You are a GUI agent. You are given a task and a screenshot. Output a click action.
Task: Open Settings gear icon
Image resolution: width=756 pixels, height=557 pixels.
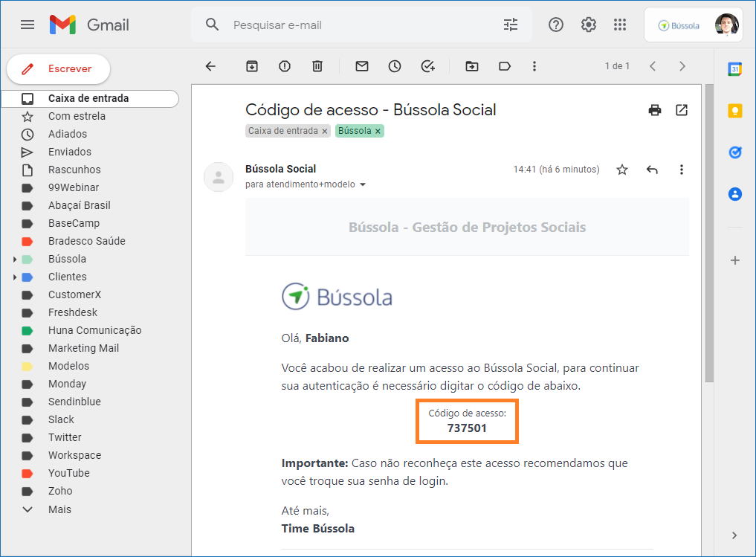click(588, 25)
